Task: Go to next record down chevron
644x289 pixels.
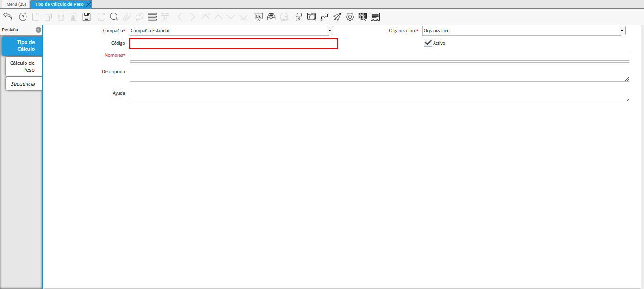Action: 231,17
